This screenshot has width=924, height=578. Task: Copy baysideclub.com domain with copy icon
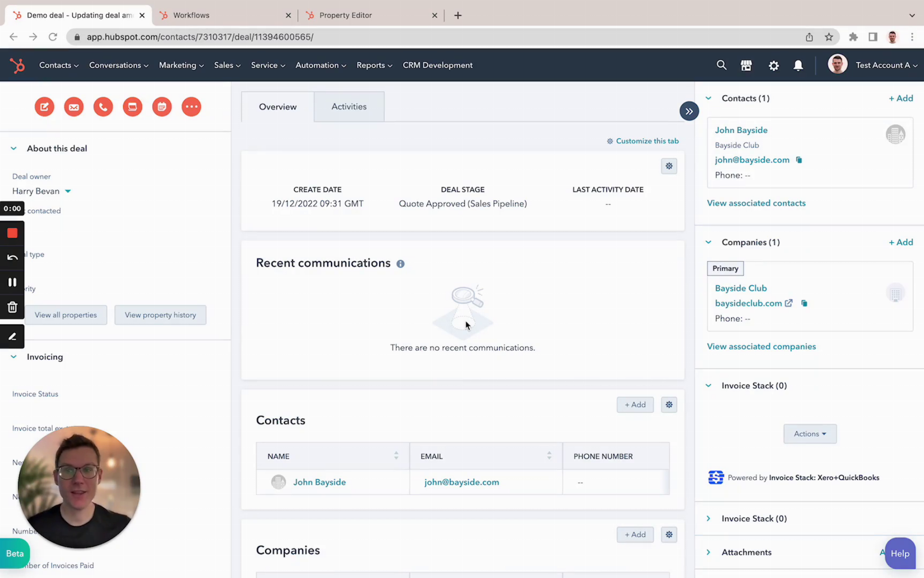pyautogui.click(x=804, y=303)
